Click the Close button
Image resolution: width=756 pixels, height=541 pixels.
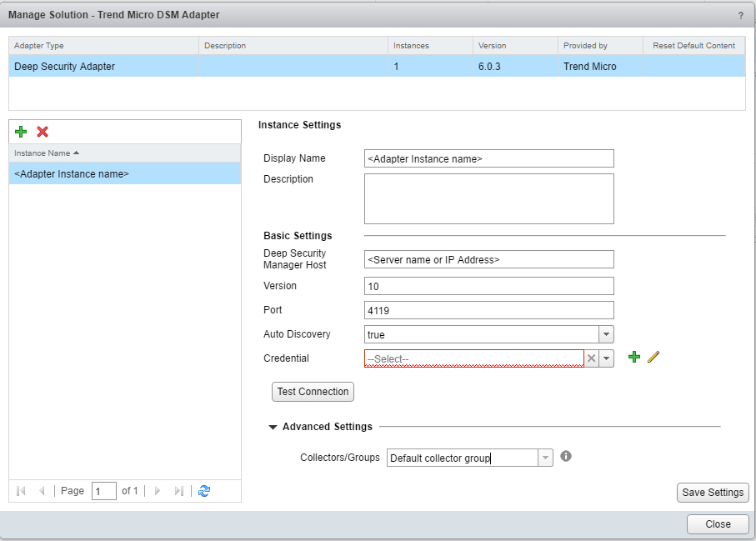tap(717, 524)
